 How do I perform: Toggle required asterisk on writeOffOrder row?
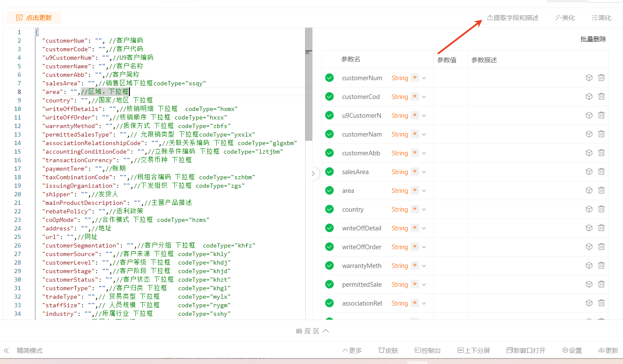[x=414, y=247]
